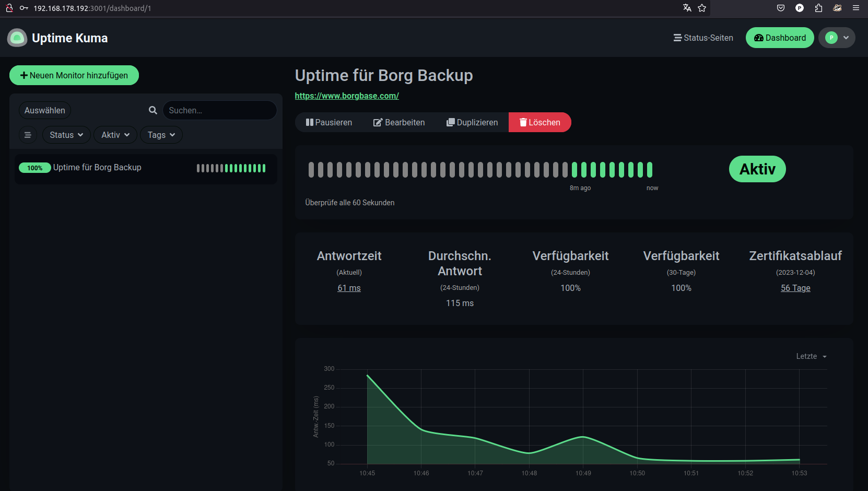Click Neuen Monitor hinzufügen button
Viewport: 868px width, 491px height.
[x=74, y=75]
